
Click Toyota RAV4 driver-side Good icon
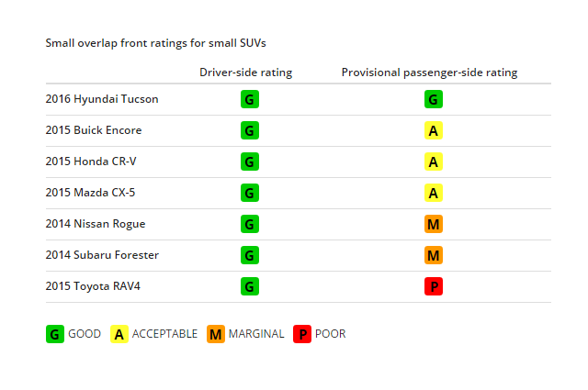tap(249, 286)
